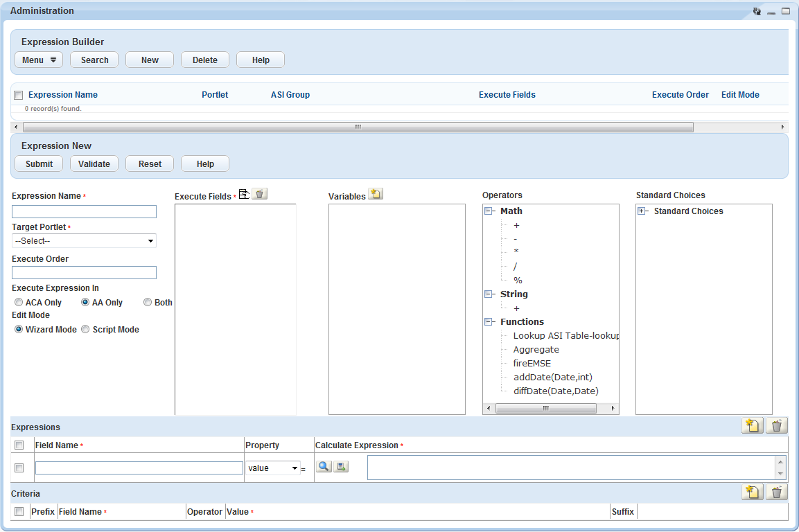Click the add new row icon in Expressions
The image size is (799, 532).
(x=752, y=426)
